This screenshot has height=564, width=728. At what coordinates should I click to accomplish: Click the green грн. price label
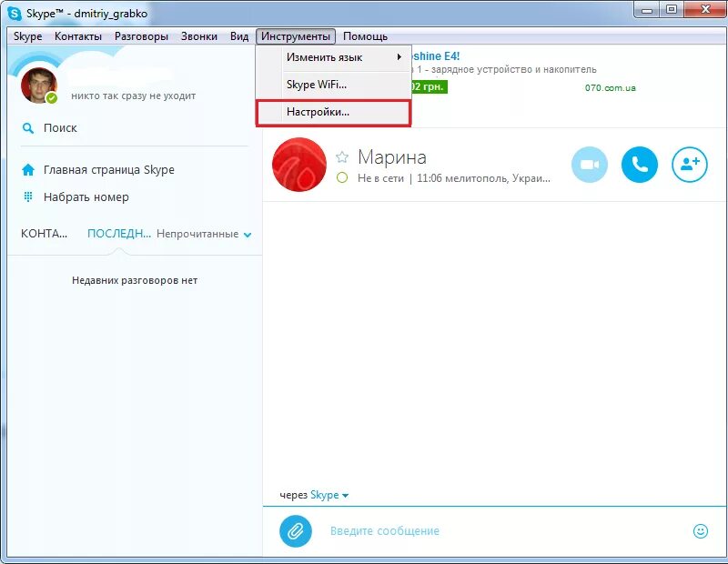click(x=429, y=86)
